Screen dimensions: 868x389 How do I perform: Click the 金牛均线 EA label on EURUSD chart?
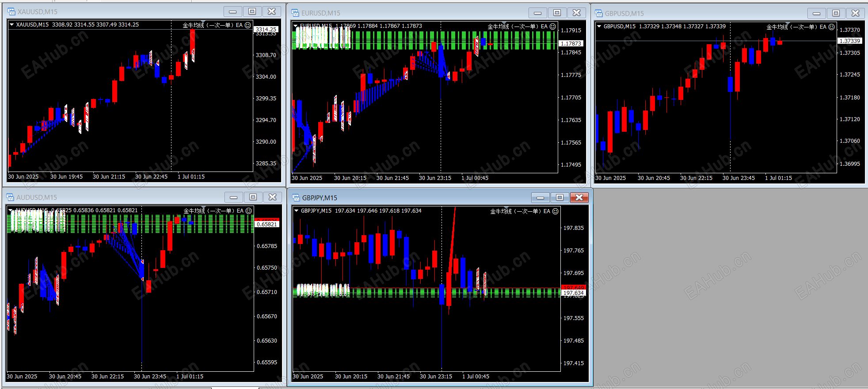pos(518,27)
